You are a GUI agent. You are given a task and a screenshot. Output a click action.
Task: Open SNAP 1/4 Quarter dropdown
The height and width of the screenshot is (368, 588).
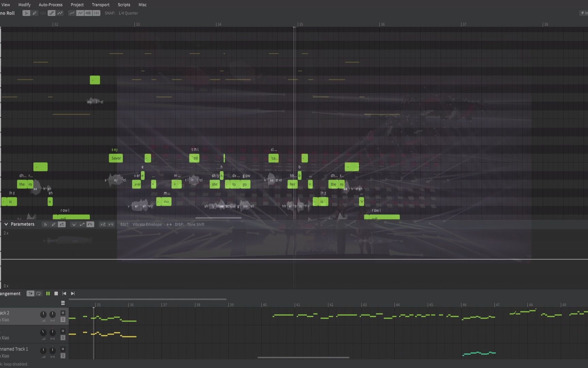128,13
